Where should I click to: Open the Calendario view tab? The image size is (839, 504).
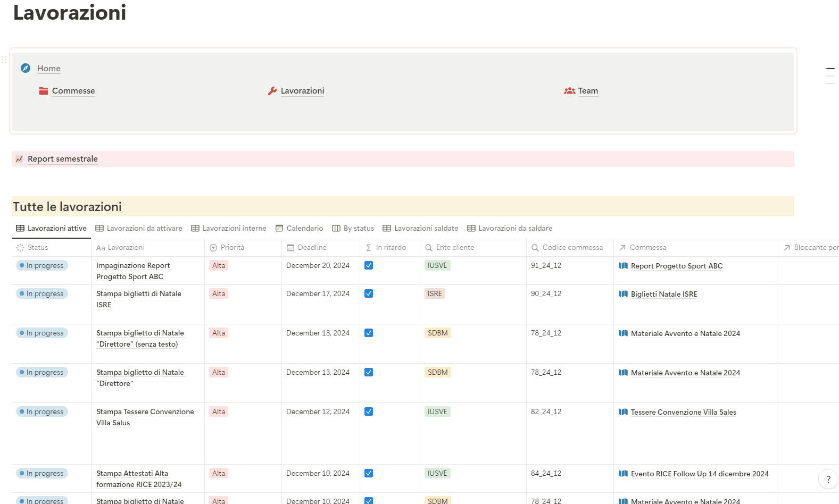[300, 228]
